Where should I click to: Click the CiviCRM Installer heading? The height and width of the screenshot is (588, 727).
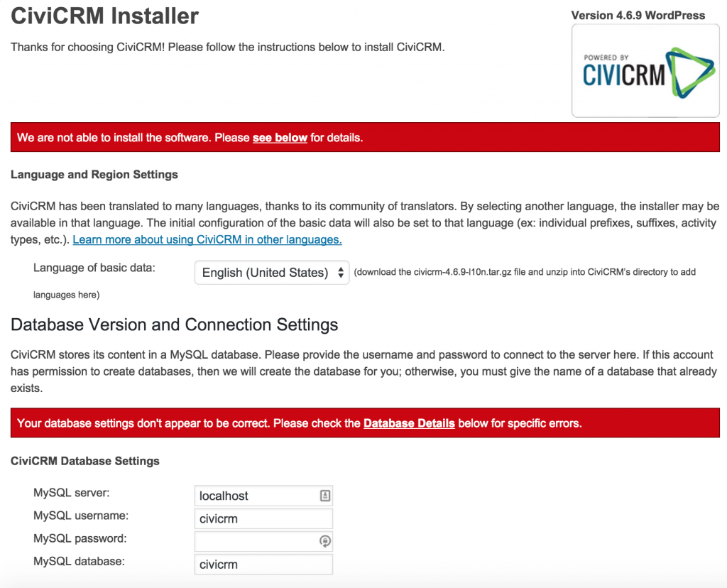click(104, 16)
